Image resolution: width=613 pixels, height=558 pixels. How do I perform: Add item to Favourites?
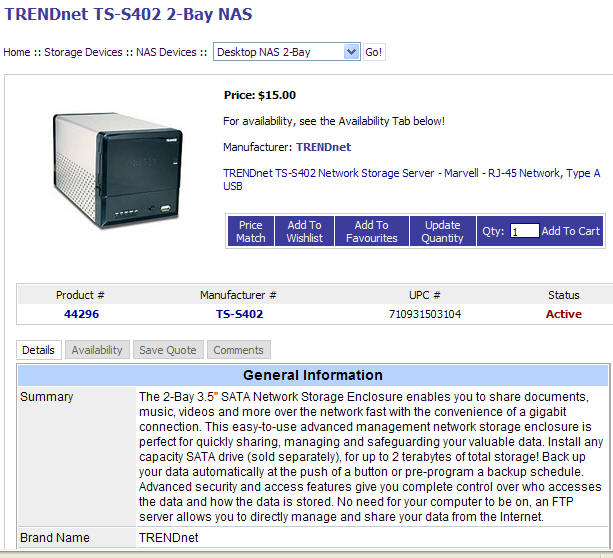click(372, 231)
